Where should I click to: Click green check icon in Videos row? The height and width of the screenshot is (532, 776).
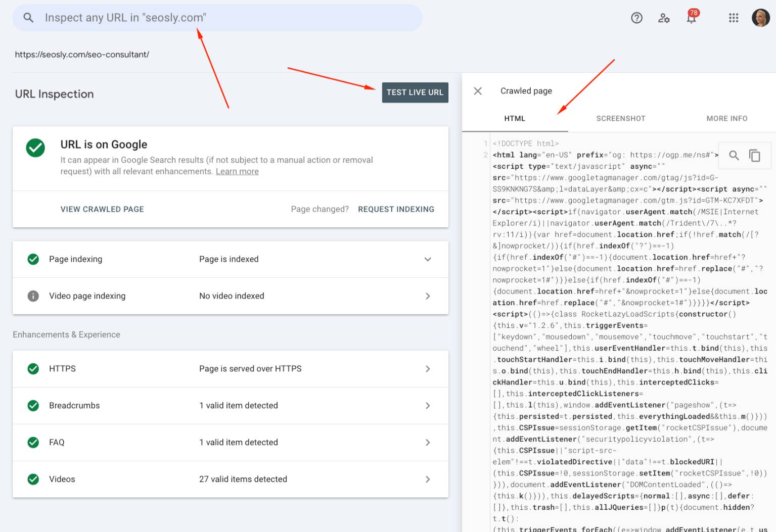pyautogui.click(x=33, y=479)
